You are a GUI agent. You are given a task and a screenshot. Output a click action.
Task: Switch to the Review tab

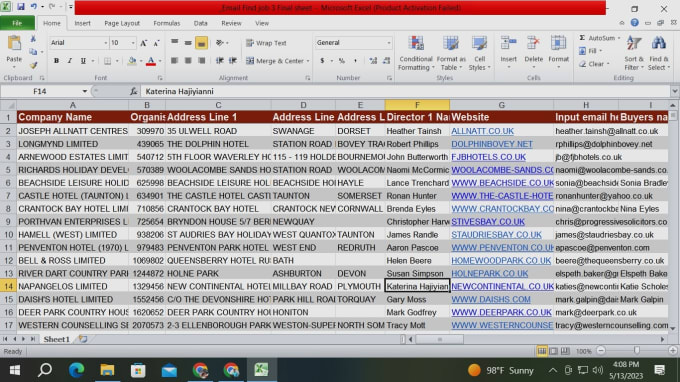[231, 23]
